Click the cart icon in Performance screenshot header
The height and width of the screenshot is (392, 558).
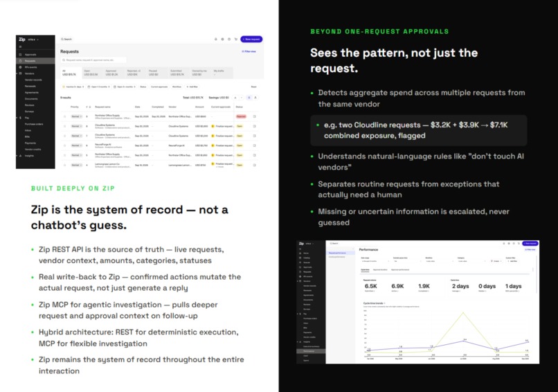pyautogui.click(x=519, y=244)
